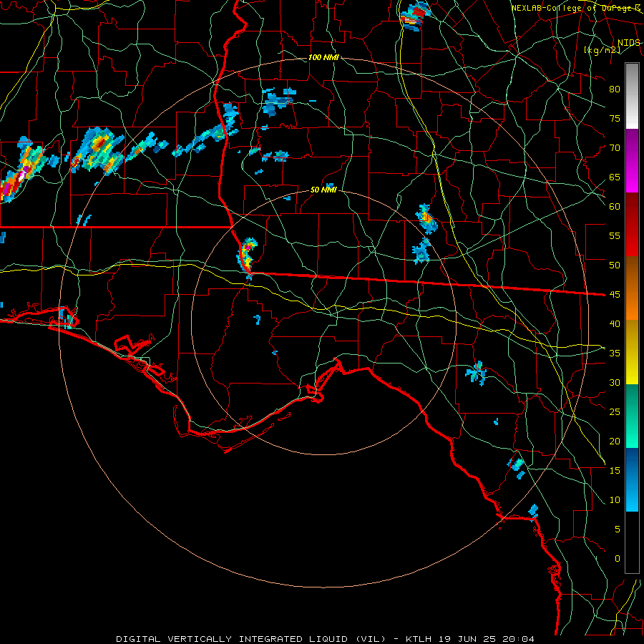Click the 20 value on the color scale

(x=615, y=441)
